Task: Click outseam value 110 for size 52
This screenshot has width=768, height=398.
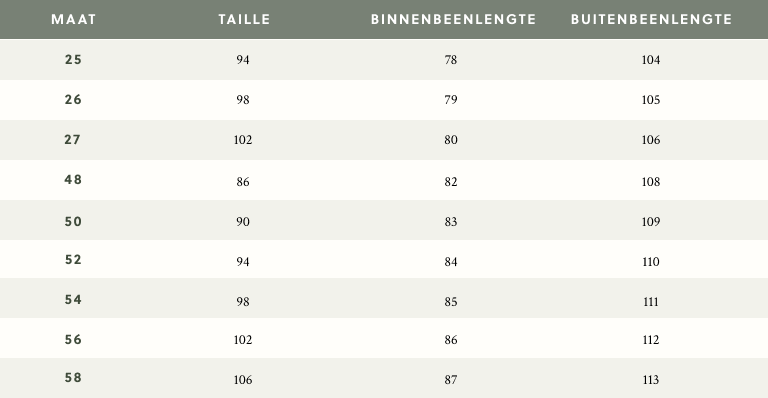Action: coord(651,262)
